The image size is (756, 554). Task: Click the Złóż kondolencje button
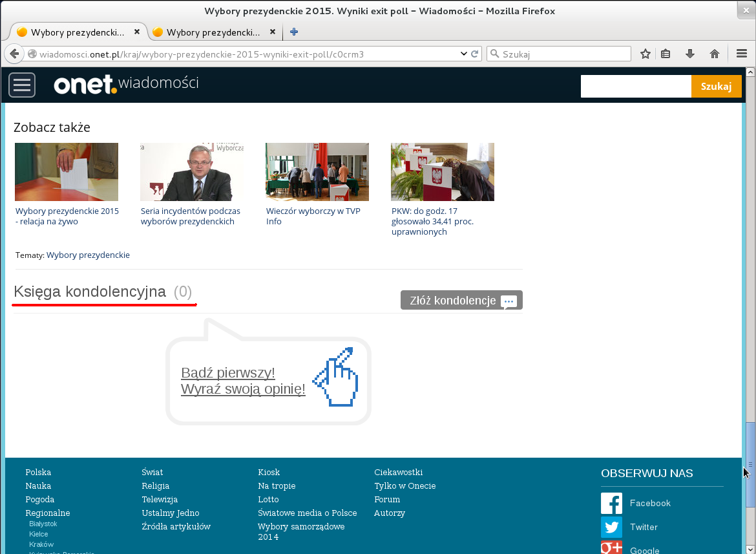(x=461, y=301)
